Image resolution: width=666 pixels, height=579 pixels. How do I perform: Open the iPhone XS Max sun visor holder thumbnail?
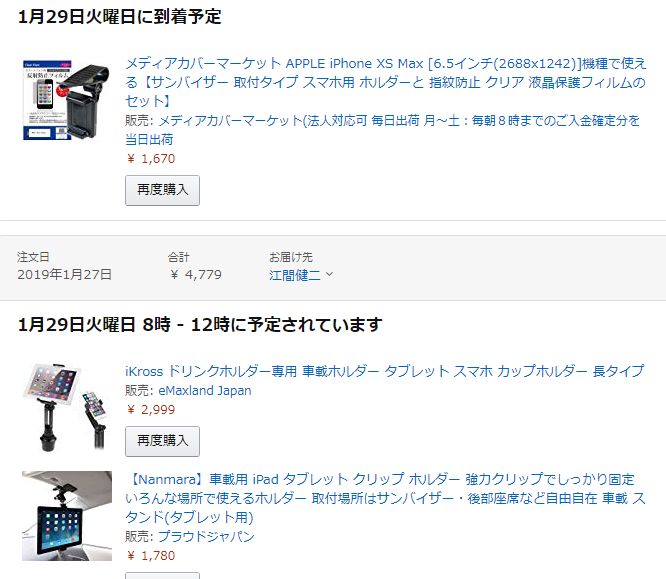(67, 100)
